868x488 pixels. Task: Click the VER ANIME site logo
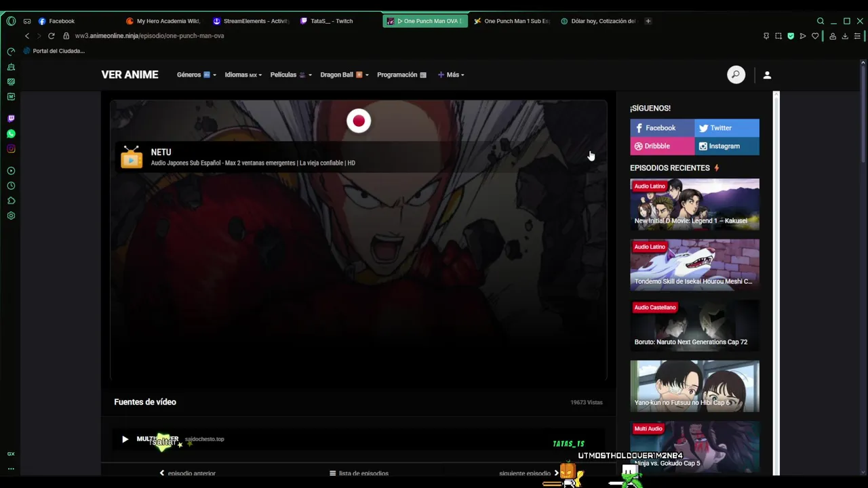coord(130,75)
